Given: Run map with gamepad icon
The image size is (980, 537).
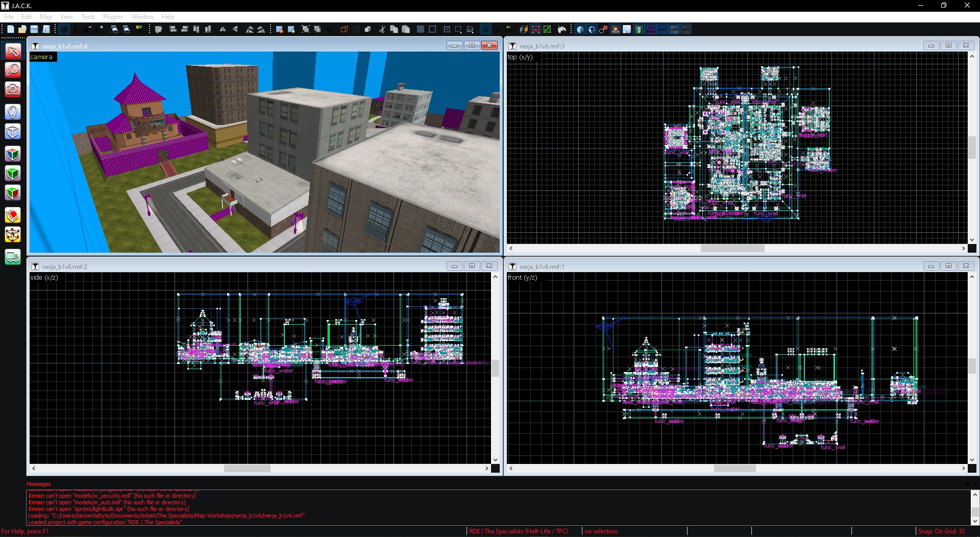Looking at the screenshot, I should [x=562, y=30].
